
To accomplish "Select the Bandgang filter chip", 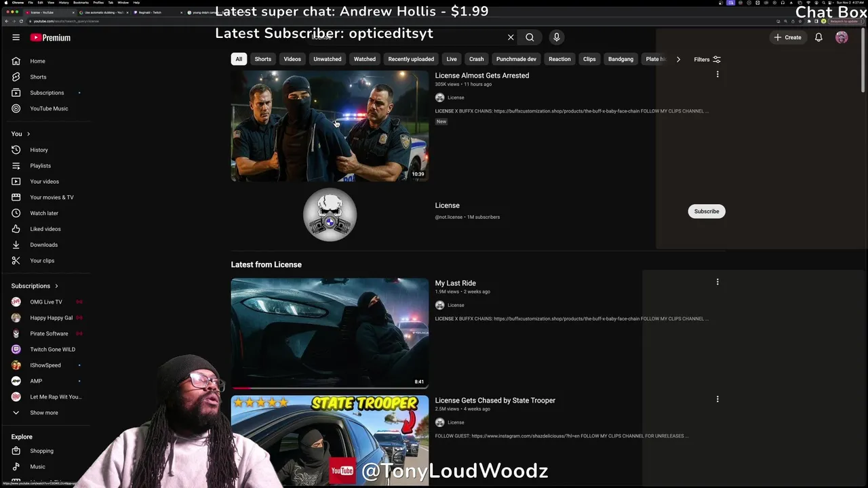I will tap(620, 59).
